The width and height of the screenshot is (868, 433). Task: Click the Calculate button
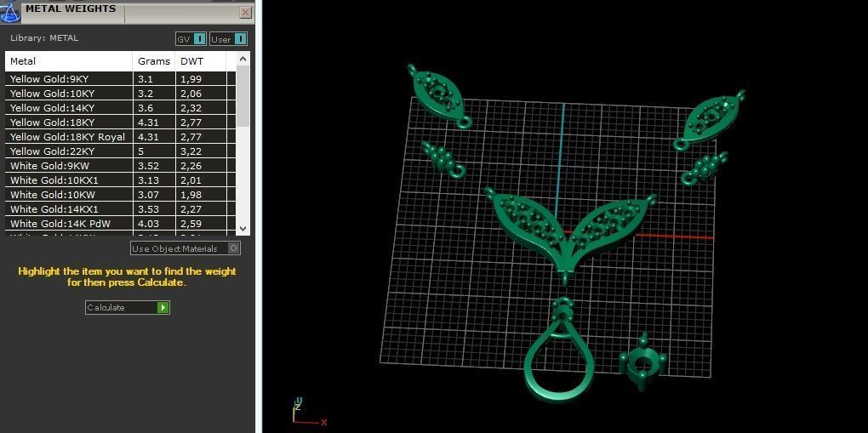128,307
